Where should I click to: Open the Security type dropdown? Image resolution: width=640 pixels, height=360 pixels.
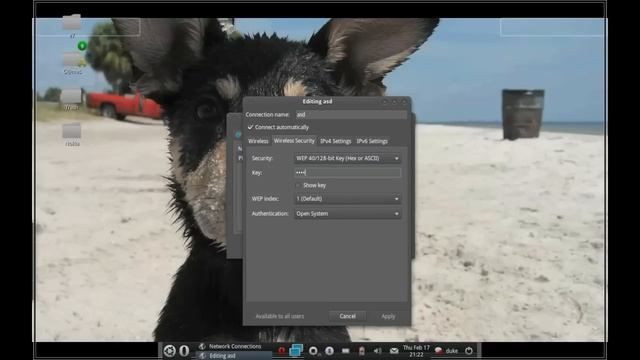347,158
